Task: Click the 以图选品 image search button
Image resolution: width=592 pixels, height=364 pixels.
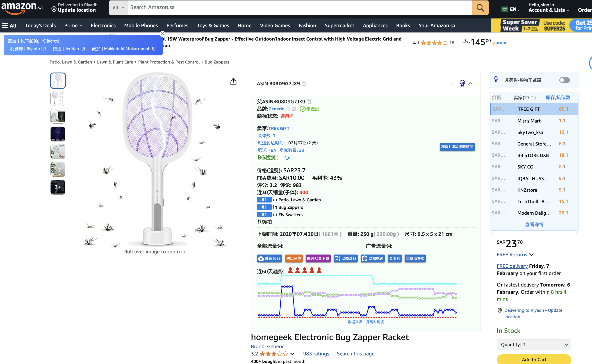Action: tap(346, 258)
